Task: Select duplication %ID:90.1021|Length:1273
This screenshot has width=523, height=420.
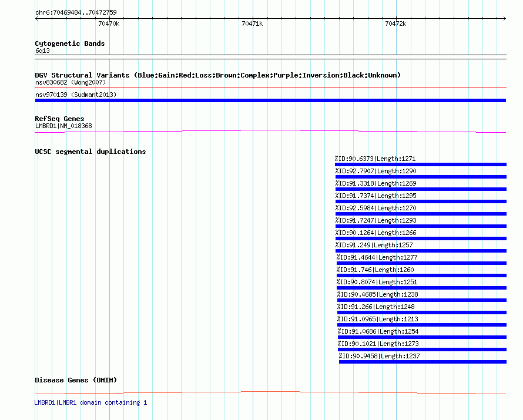Action: pyautogui.click(x=378, y=344)
